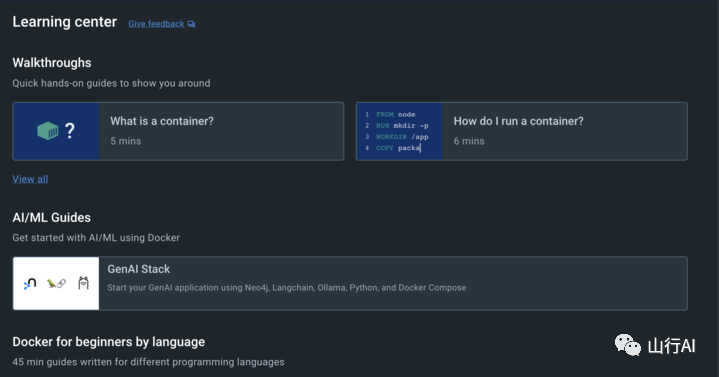Image resolution: width=719 pixels, height=377 pixels.
Task: Click '45 min guides written for different' subtitle
Action: coord(148,362)
